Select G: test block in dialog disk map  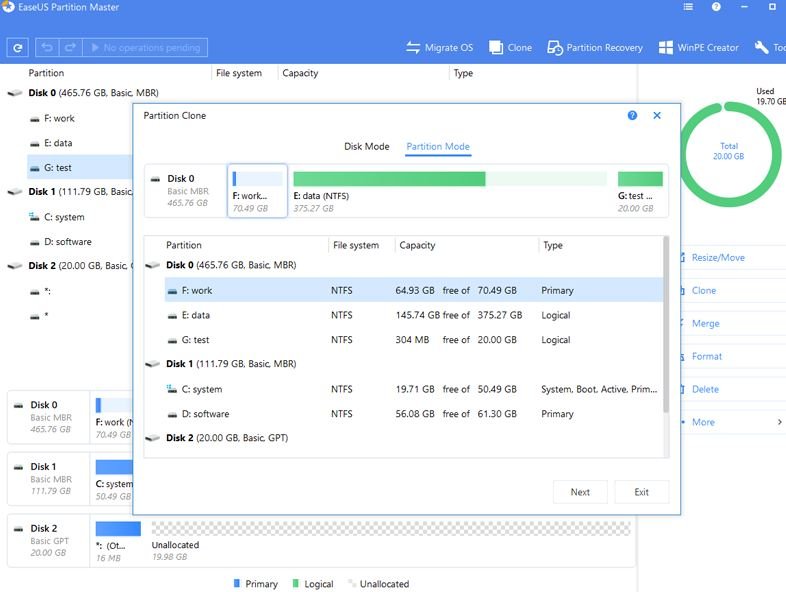(x=640, y=190)
